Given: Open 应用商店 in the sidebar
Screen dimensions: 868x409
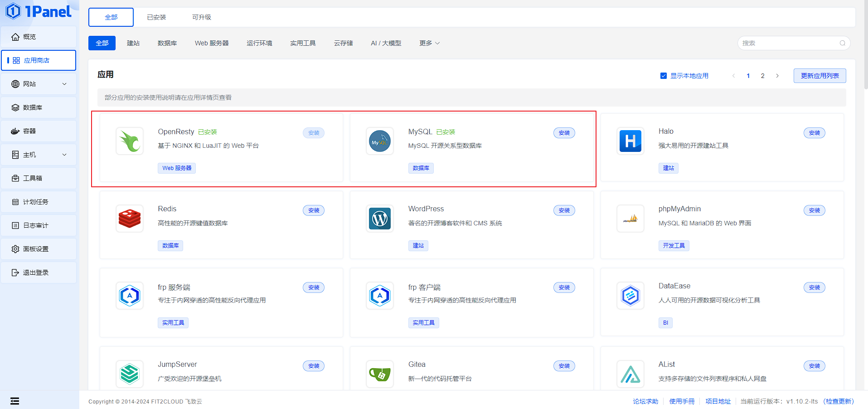Looking at the screenshot, I should 39,60.
